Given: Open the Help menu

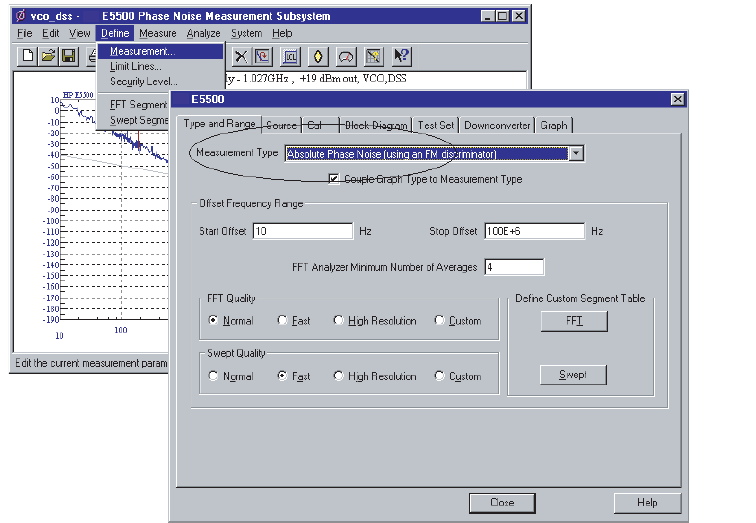Looking at the screenshot, I should pyautogui.click(x=282, y=33).
